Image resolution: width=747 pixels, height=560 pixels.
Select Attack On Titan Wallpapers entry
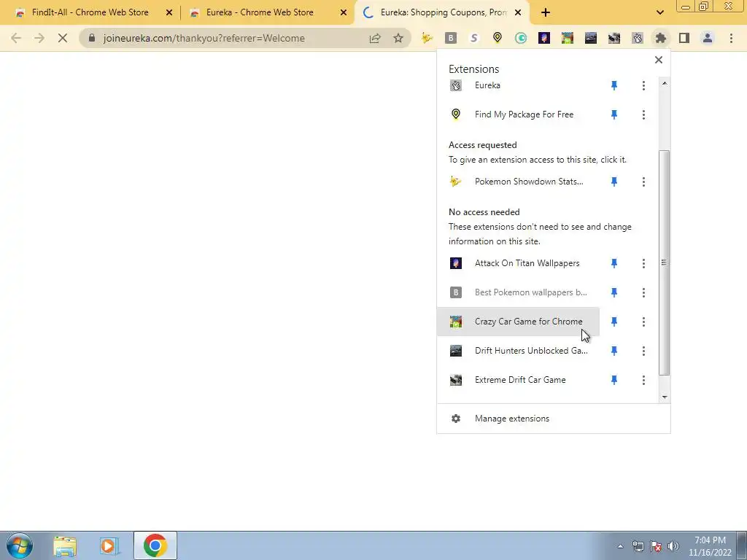pyautogui.click(x=519, y=263)
